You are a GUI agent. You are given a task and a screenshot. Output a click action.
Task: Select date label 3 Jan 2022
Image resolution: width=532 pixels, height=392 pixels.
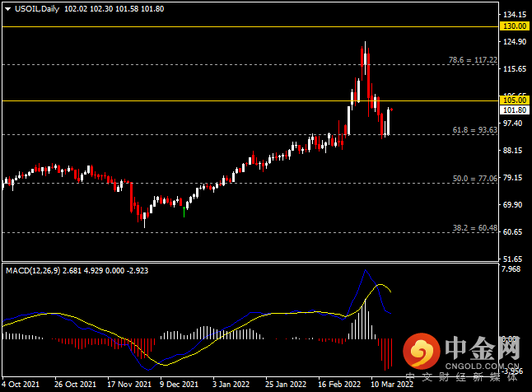(231, 385)
